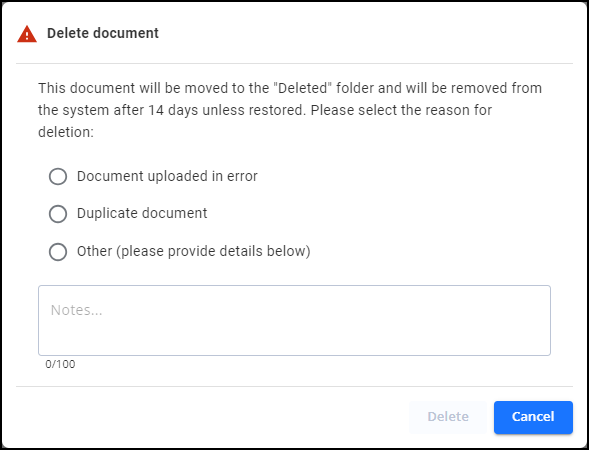Click the "Duplicate document" label text
Screen dimensions: 589x450
tap(142, 213)
